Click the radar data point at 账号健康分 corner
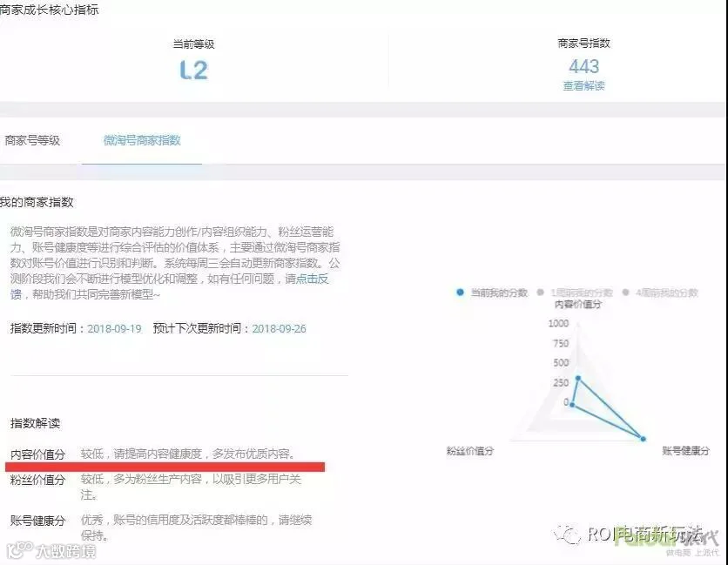Viewport: 728px width, 565px height. (x=643, y=439)
